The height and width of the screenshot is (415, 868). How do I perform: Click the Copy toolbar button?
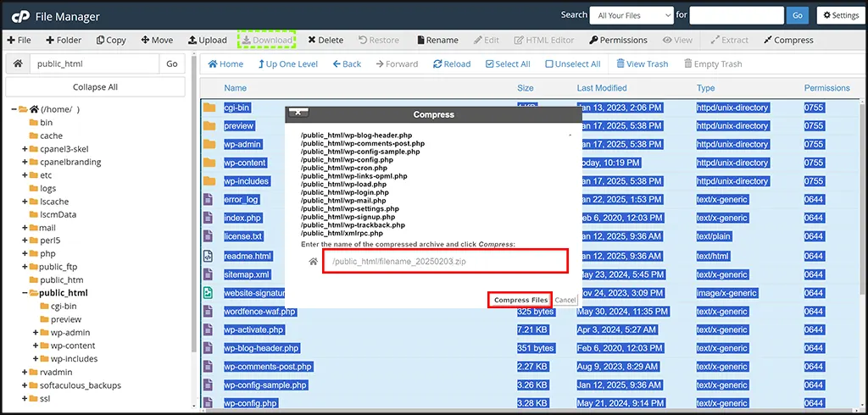pyautogui.click(x=111, y=40)
